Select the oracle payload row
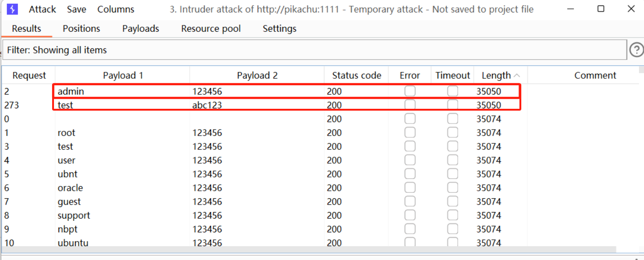The width and height of the screenshot is (644, 260). (321, 188)
